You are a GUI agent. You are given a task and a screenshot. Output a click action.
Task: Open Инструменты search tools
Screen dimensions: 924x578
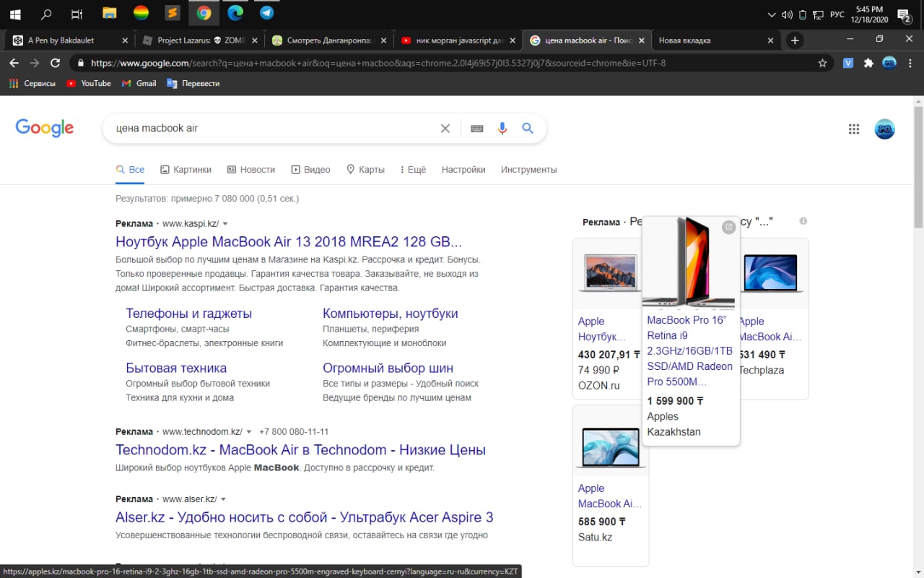tap(529, 170)
